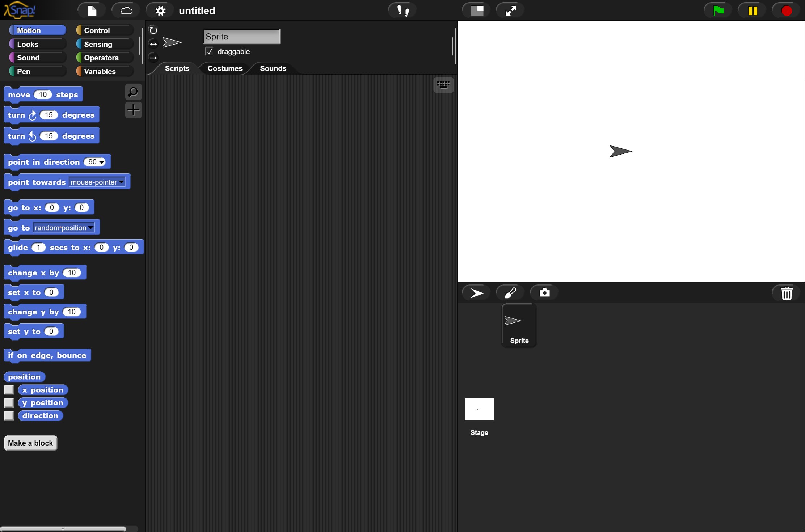Image resolution: width=805 pixels, height=532 pixels.
Task: Take a camera snapshot for new sprite
Action: tap(544, 292)
